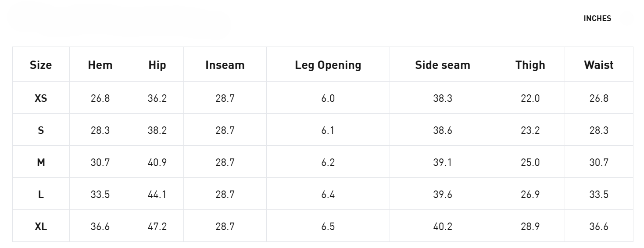Click the L leg opening value 6.4
644x248 pixels.
point(328,194)
